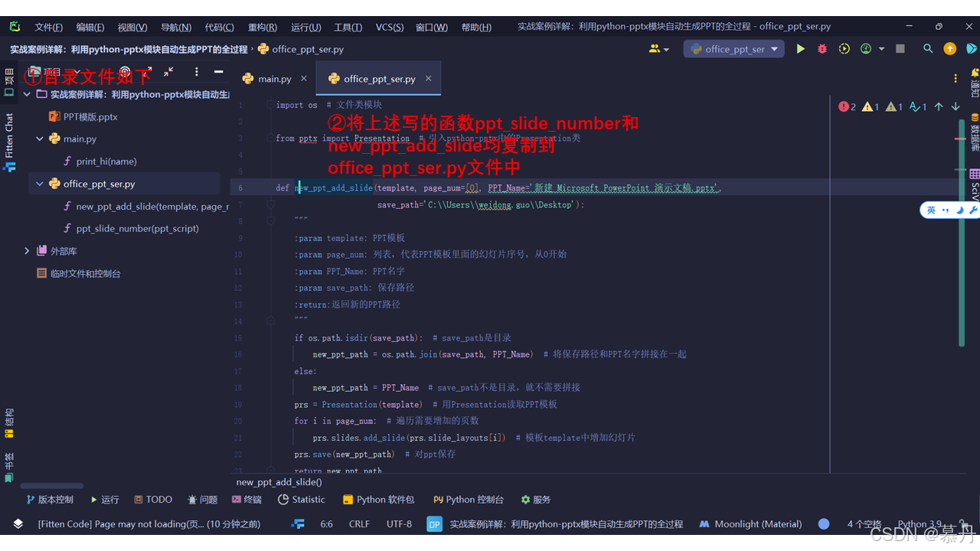Screen dimensions: 980x551
Task: Hide the project panel with minus icon
Action: click(218, 72)
